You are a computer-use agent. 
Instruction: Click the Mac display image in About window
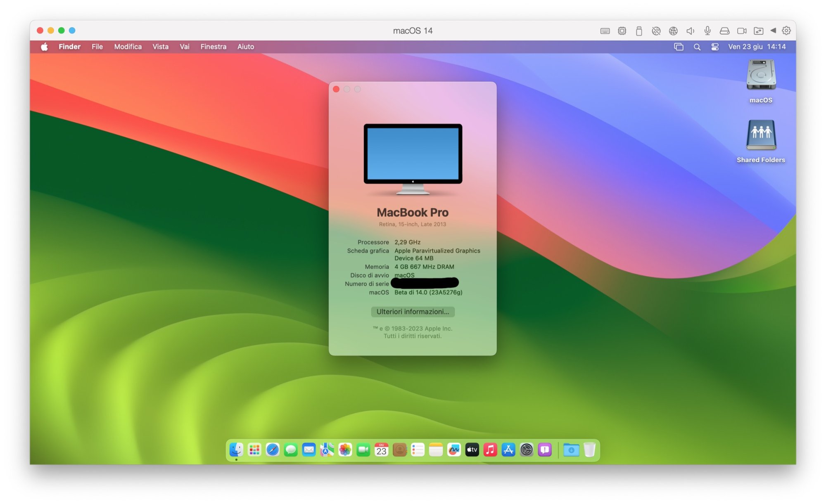(x=413, y=159)
